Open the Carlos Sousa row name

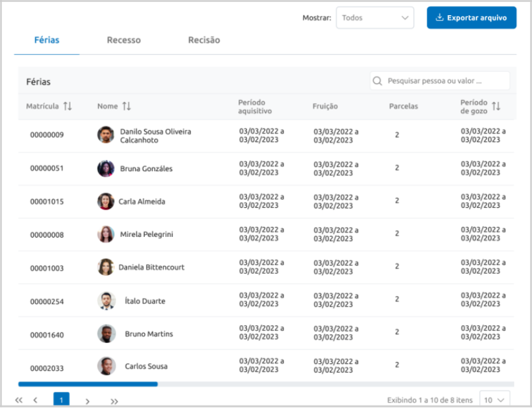point(146,367)
